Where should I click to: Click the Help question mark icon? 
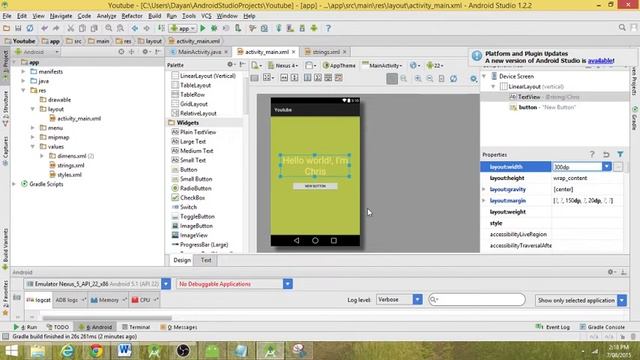[x=328, y=28]
